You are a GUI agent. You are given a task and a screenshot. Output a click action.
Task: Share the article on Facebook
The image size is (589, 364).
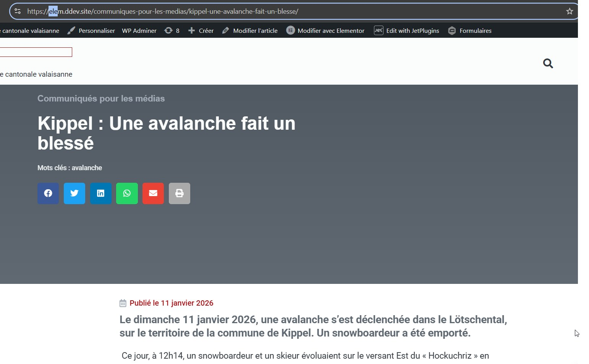coord(48,193)
